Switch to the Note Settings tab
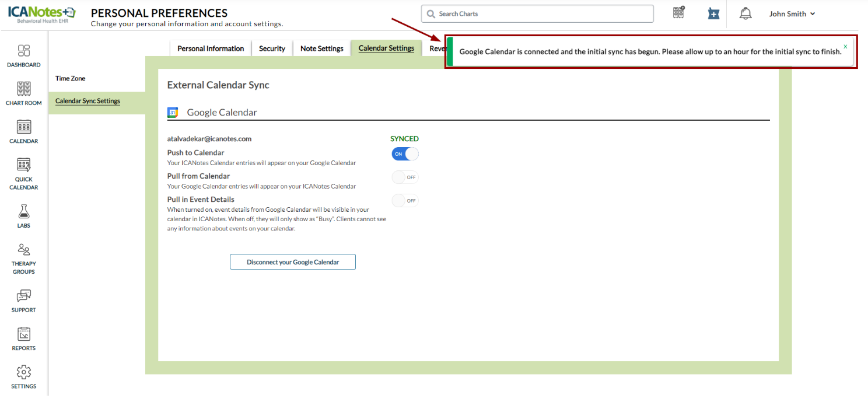The width and height of the screenshot is (868, 398). (x=322, y=48)
